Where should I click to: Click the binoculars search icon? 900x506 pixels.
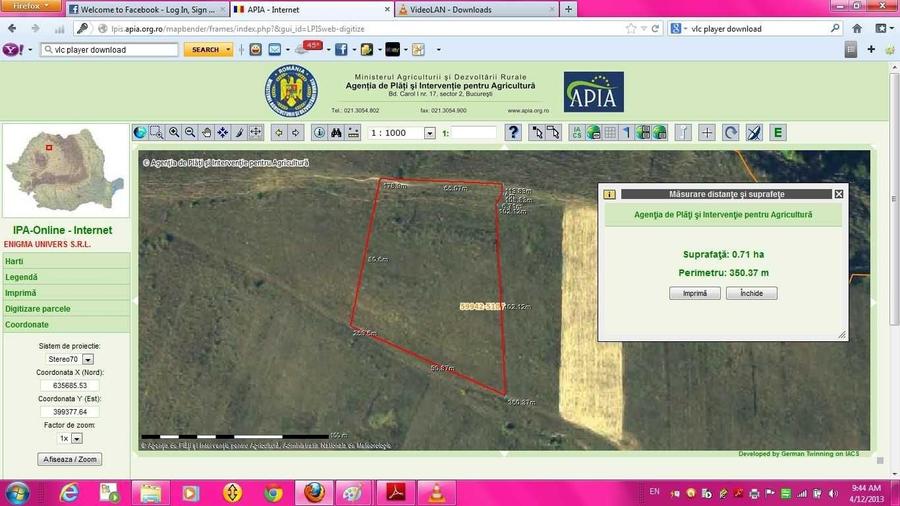click(x=336, y=133)
